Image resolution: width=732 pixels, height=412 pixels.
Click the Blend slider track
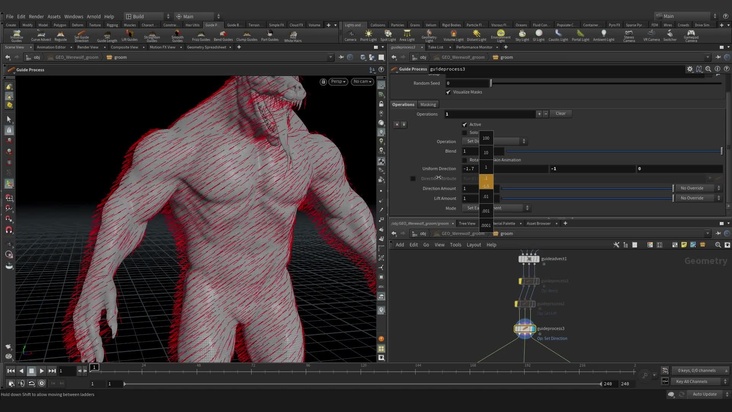click(610, 151)
